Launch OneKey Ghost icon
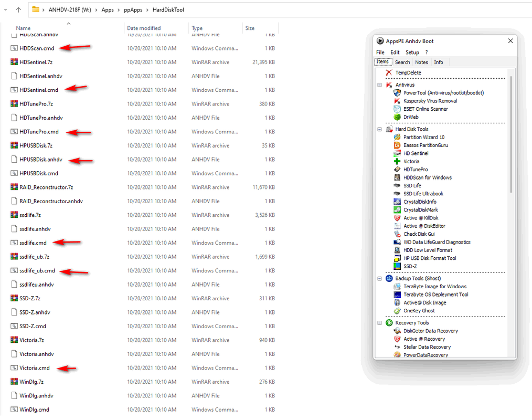The width and height of the screenshot is (532, 420). [397, 311]
